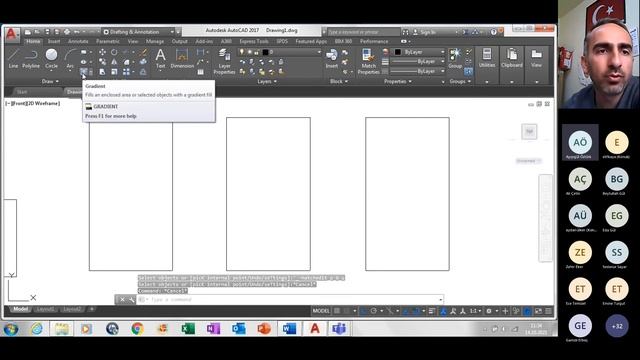Click the command line input field
This screenshot has width=640, height=360.
tap(291, 300)
